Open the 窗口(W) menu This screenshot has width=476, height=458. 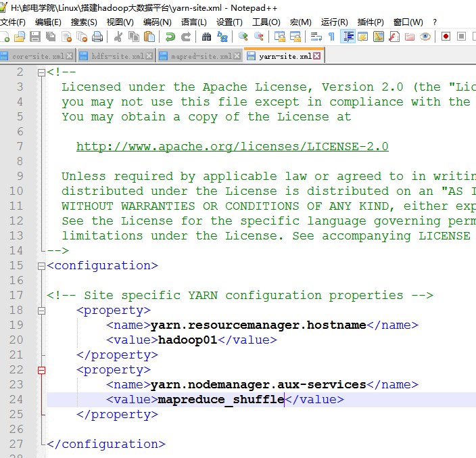click(x=408, y=22)
